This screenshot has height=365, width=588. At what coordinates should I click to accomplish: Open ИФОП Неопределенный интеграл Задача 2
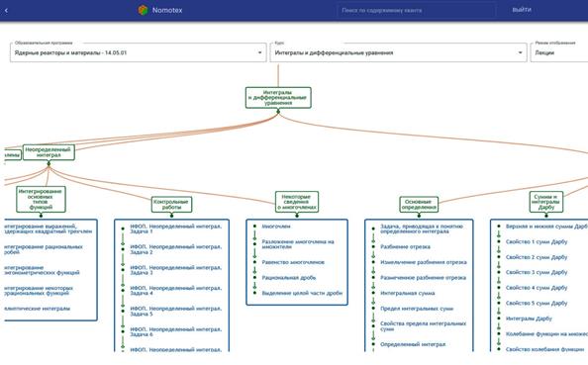[176, 249]
